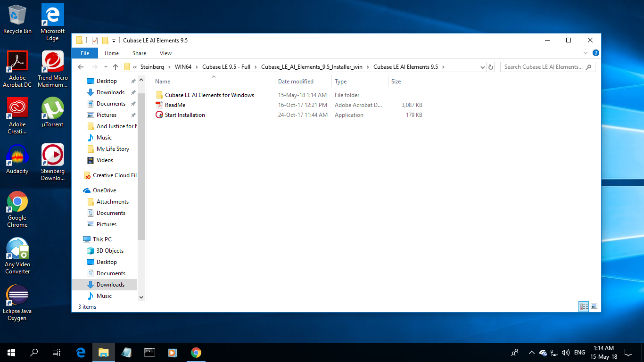Screen dimensions: 644x362
Task: Expand the hidden breadcrumb path chevrons
Action: point(135,67)
